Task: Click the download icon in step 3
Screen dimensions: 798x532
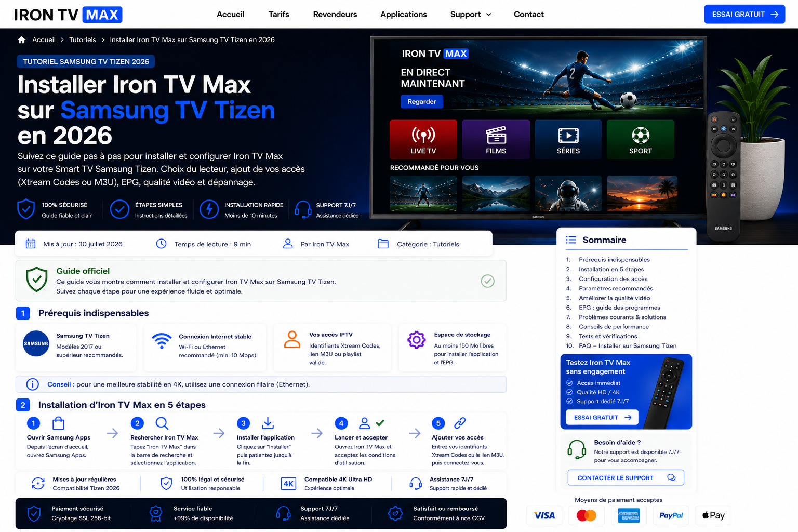Action: pyautogui.click(x=268, y=423)
